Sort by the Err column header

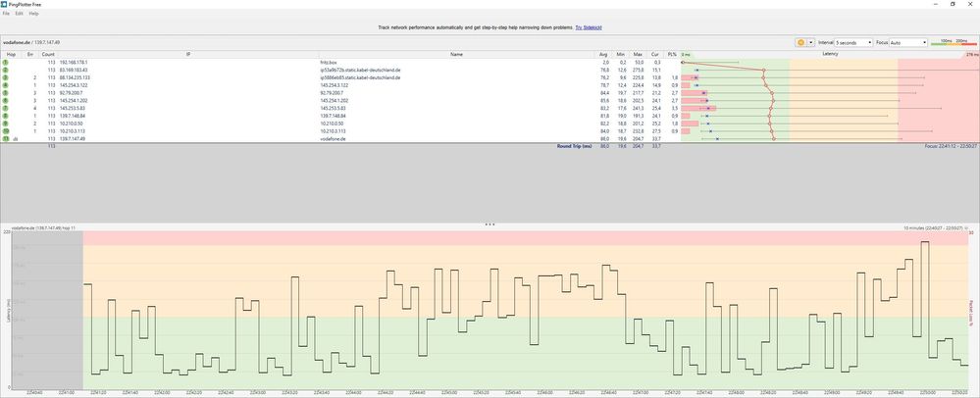(30, 54)
